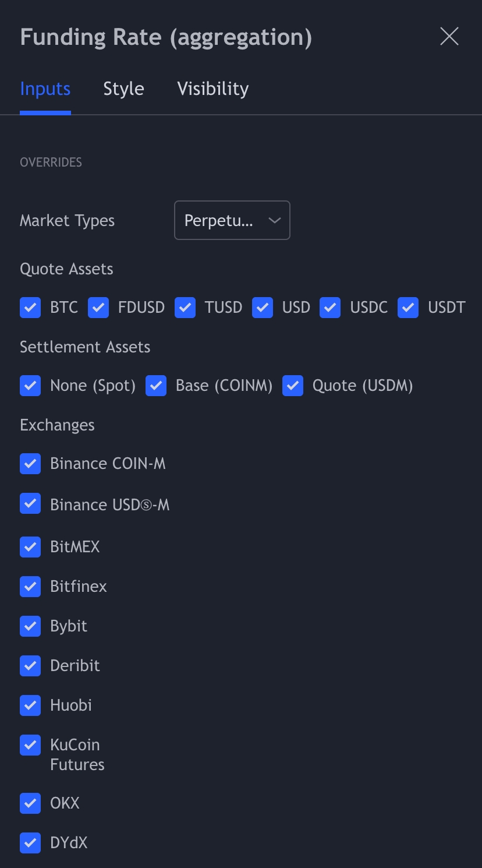Image resolution: width=482 pixels, height=868 pixels.
Task: Uncheck the BTC quote asset
Action: 30,308
